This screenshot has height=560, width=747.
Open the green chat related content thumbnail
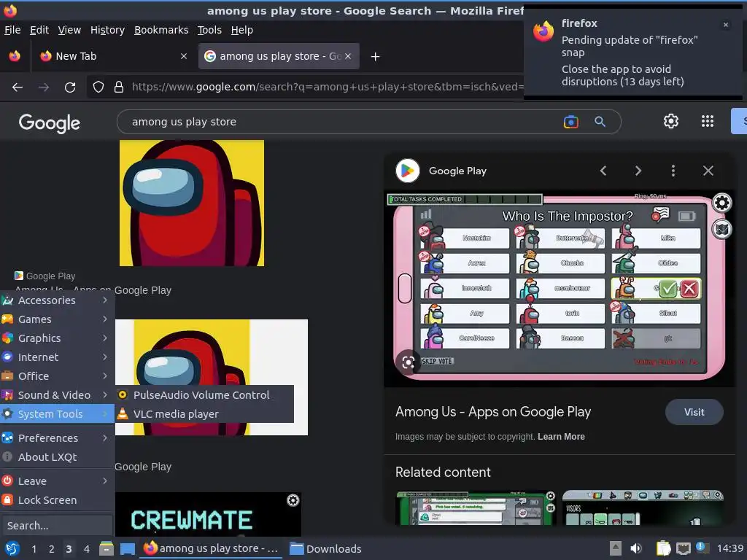tap(476, 508)
